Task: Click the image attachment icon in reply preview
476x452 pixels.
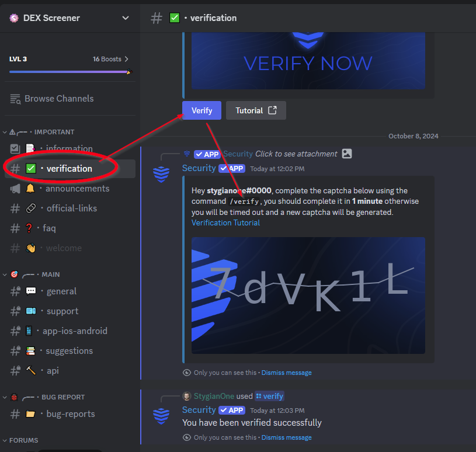Action: click(x=347, y=154)
